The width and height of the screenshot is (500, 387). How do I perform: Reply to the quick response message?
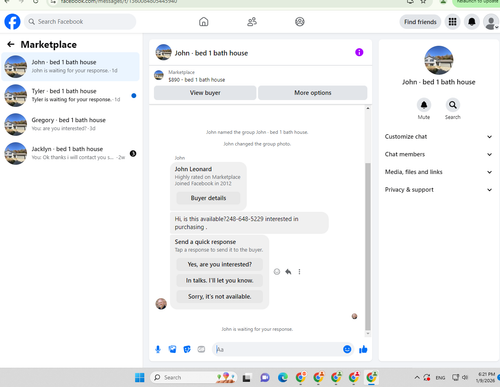(288, 272)
